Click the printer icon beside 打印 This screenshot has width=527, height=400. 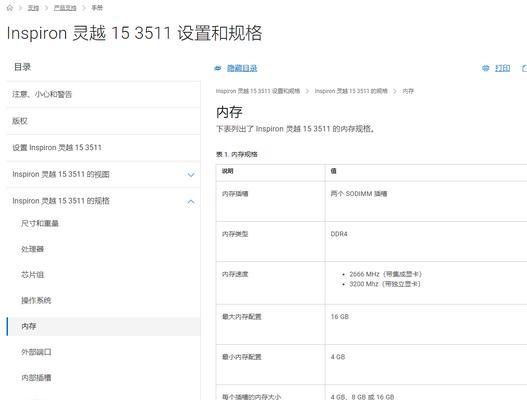tap(486, 68)
